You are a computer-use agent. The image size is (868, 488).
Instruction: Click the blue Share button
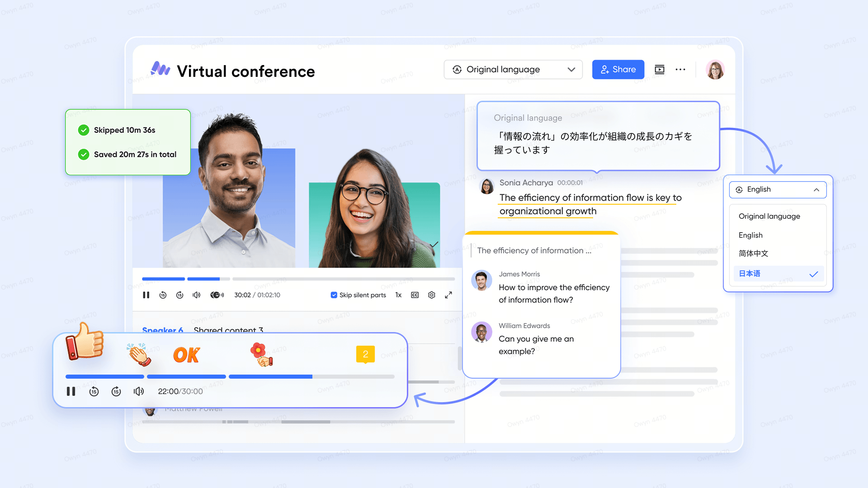[x=618, y=70]
